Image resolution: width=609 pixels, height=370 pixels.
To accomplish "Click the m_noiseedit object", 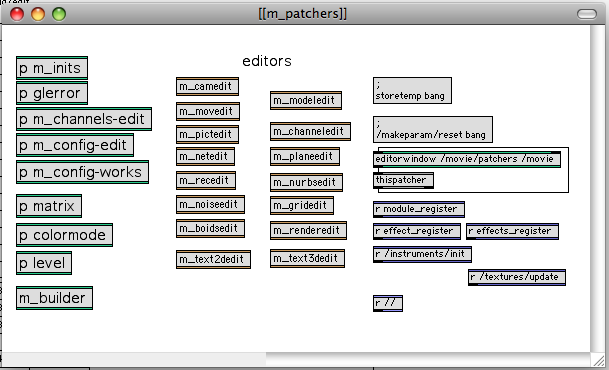I will [x=210, y=204].
